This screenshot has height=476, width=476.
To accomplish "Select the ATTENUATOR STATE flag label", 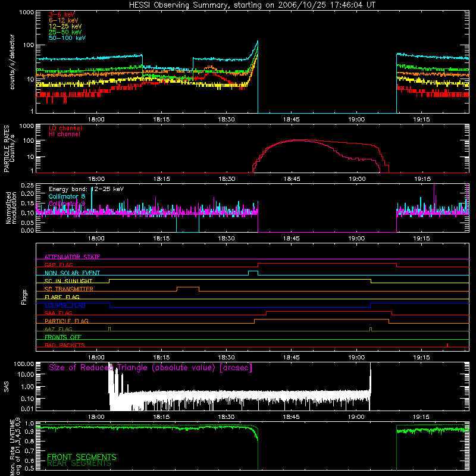I will (x=72, y=257).
